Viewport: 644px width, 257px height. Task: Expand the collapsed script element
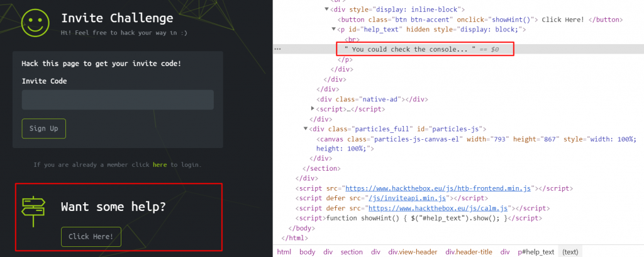pyautogui.click(x=314, y=109)
